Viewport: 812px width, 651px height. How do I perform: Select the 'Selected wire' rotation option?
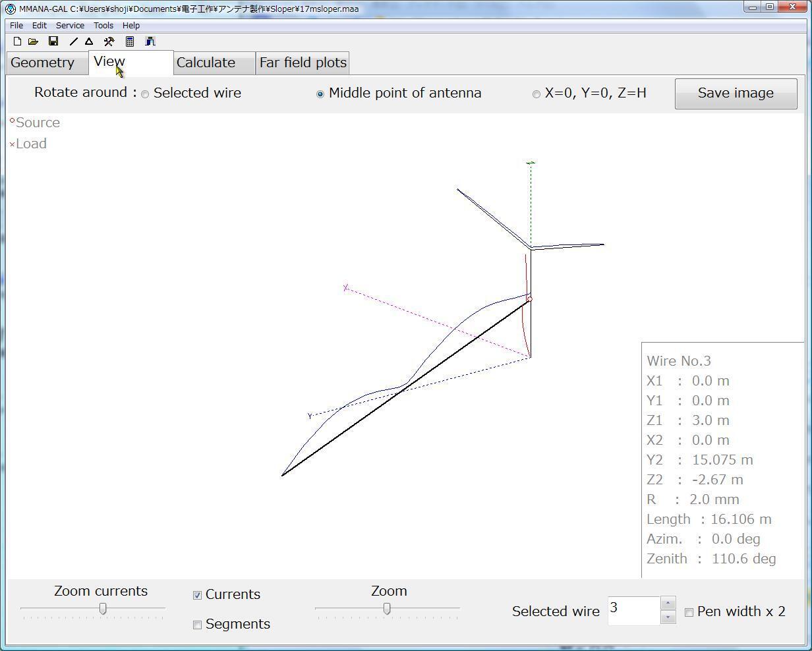(145, 94)
